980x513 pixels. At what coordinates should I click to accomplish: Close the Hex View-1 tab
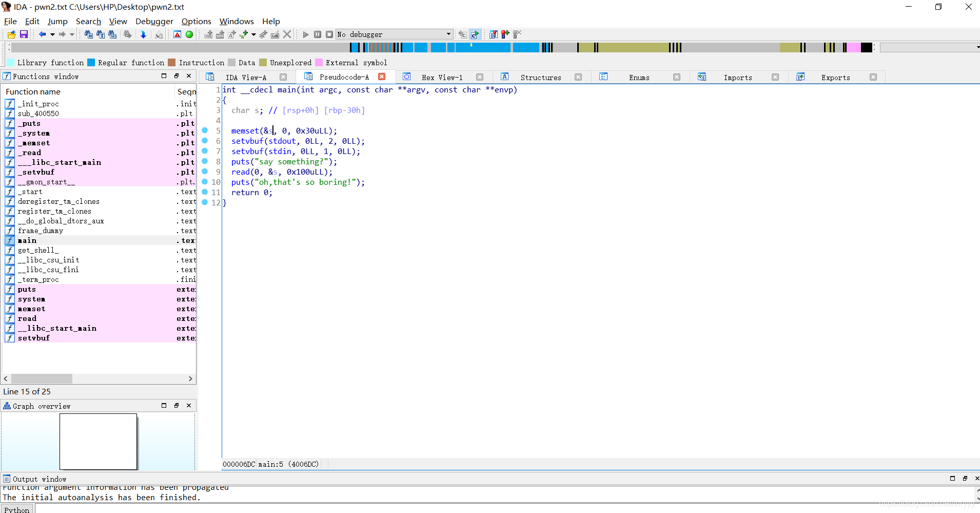pyautogui.click(x=480, y=77)
